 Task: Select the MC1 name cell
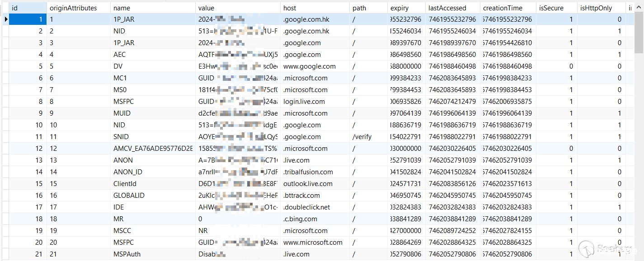pyautogui.click(x=153, y=78)
